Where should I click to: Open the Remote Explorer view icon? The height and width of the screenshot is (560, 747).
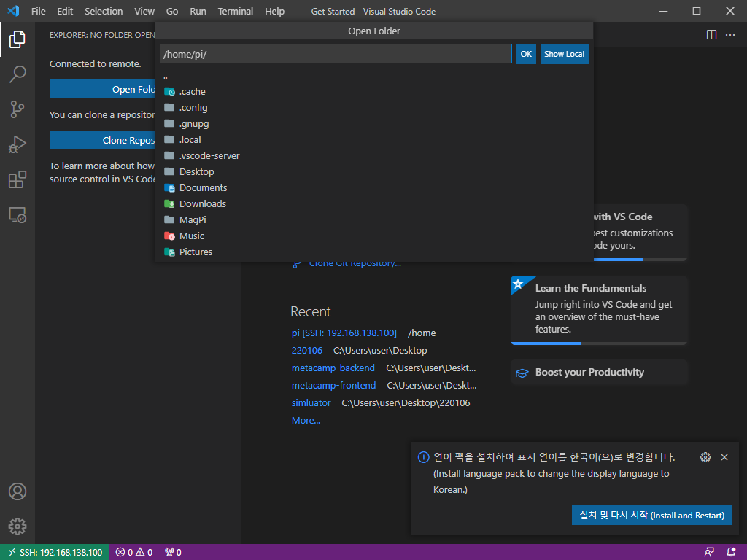(18, 215)
